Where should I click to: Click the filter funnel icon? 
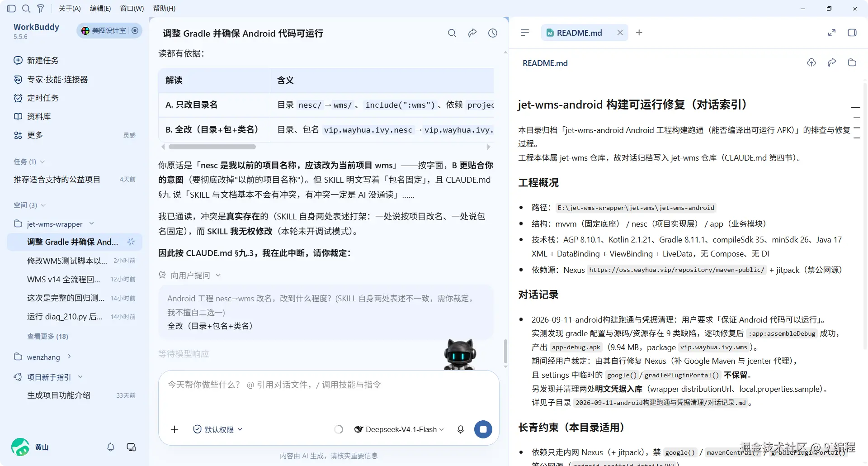pos(41,9)
